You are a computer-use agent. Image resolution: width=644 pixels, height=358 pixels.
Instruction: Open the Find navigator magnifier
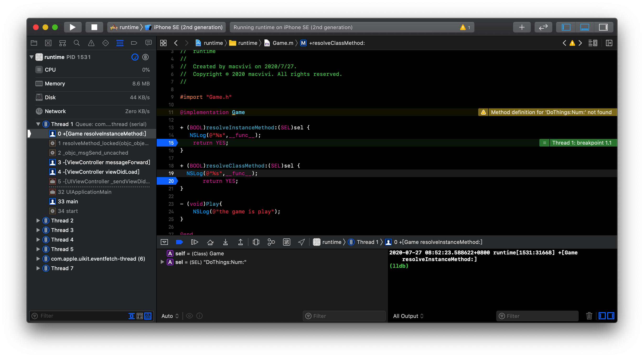click(x=77, y=43)
